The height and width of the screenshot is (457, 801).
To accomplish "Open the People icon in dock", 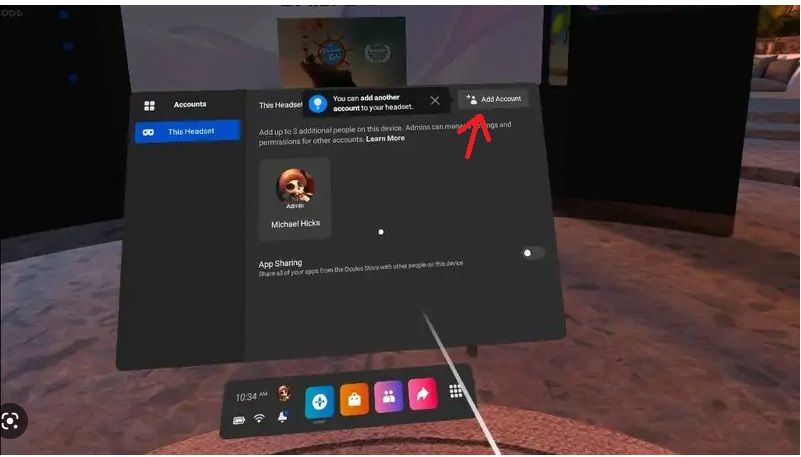I will [389, 396].
